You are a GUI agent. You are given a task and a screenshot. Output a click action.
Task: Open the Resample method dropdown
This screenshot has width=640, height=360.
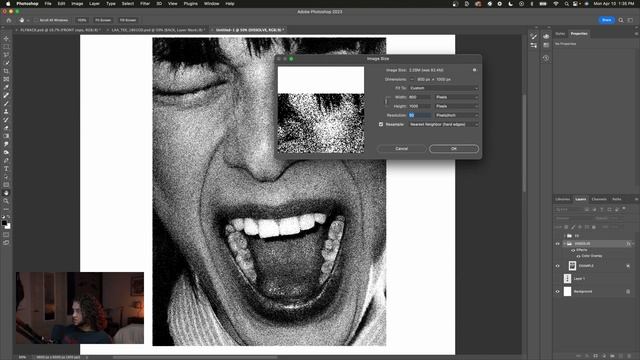pyautogui.click(x=443, y=124)
